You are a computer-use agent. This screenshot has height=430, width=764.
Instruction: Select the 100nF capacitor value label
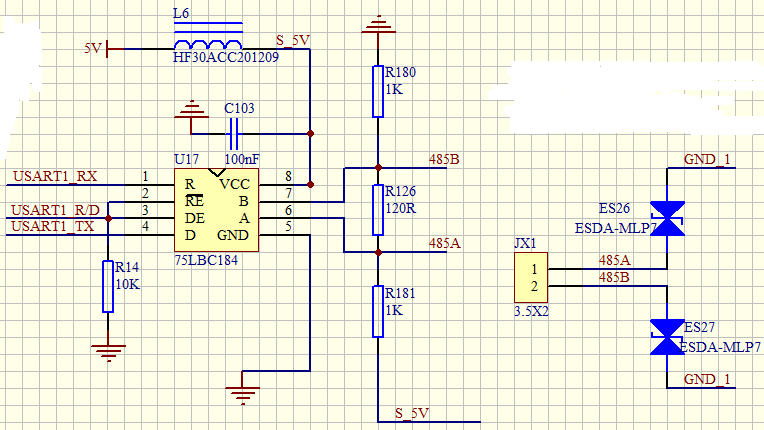(x=243, y=159)
